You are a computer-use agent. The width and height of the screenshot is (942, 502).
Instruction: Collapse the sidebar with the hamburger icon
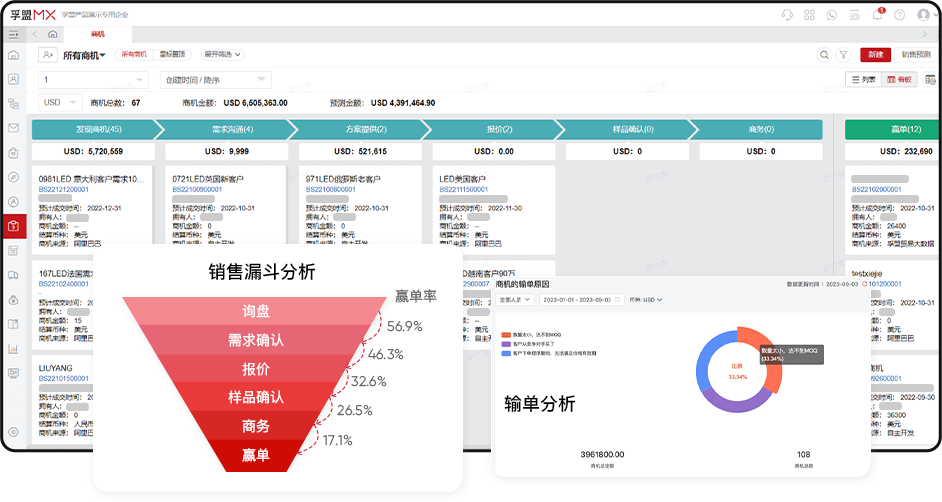click(x=14, y=34)
